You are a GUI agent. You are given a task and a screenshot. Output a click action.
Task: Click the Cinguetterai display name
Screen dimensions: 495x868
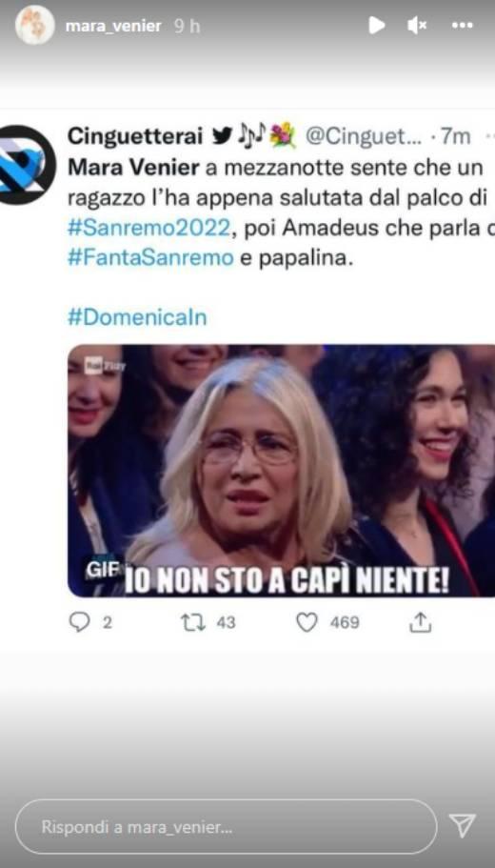tap(135, 136)
